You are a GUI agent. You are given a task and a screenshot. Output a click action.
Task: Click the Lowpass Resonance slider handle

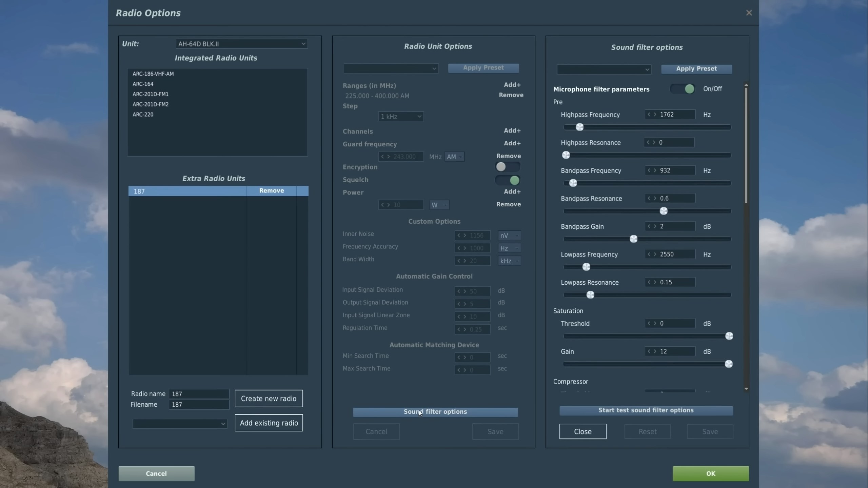590,295
